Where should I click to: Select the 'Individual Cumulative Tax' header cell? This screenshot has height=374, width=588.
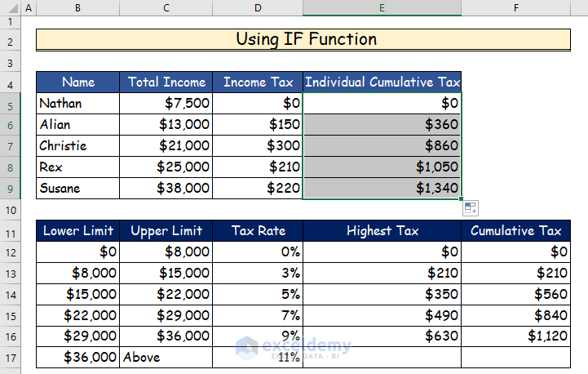coord(382,82)
